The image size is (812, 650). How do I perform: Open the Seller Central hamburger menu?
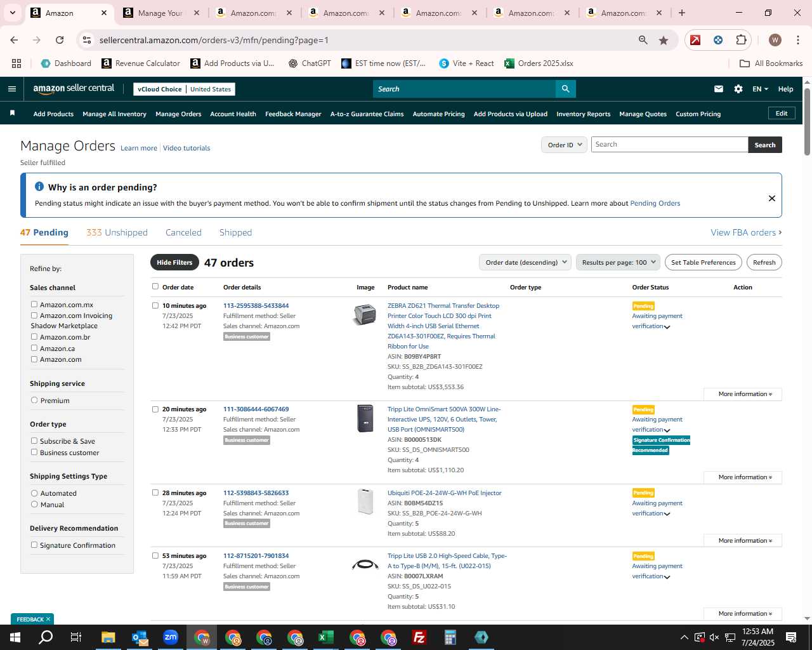tap(12, 89)
